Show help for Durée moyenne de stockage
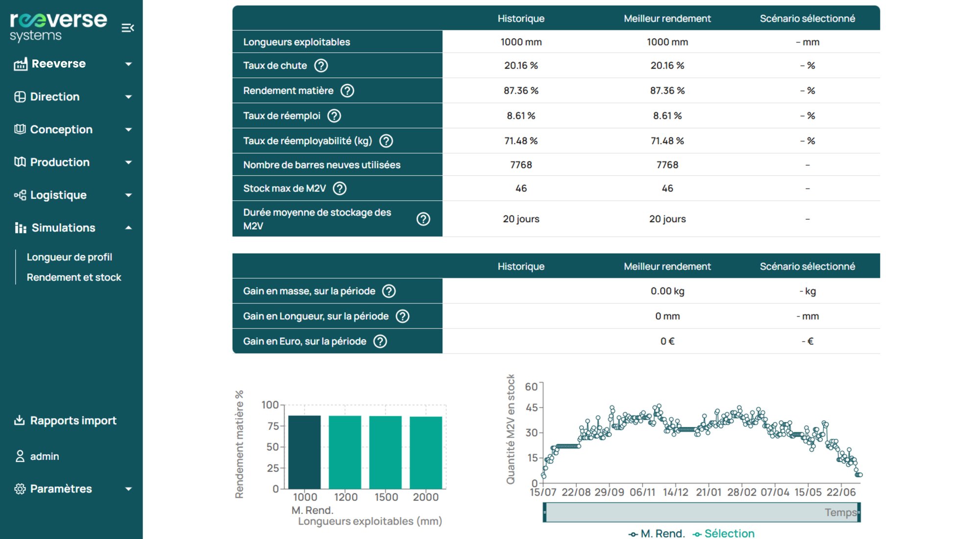Image resolution: width=980 pixels, height=539 pixels. [423, 219]
